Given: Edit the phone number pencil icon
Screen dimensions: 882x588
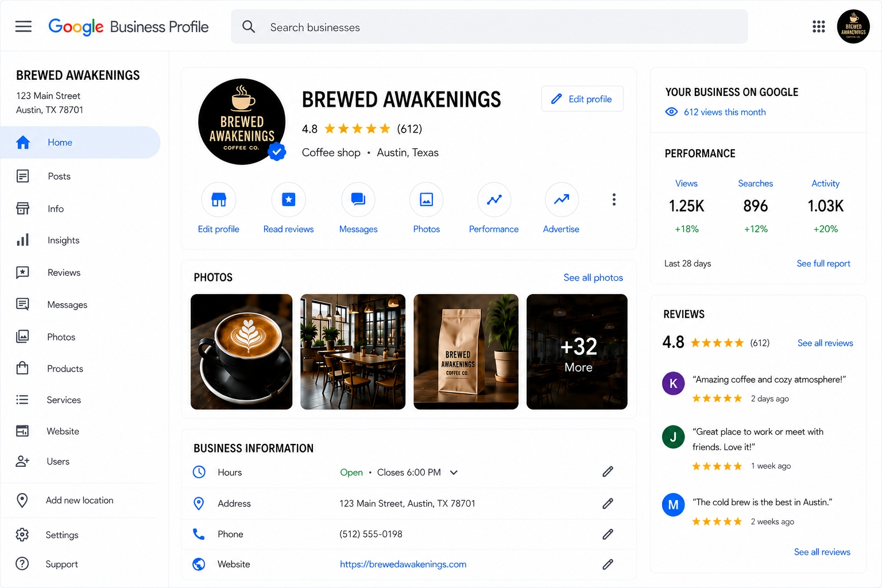Looking at the screenshot, I should click(608, 534).
